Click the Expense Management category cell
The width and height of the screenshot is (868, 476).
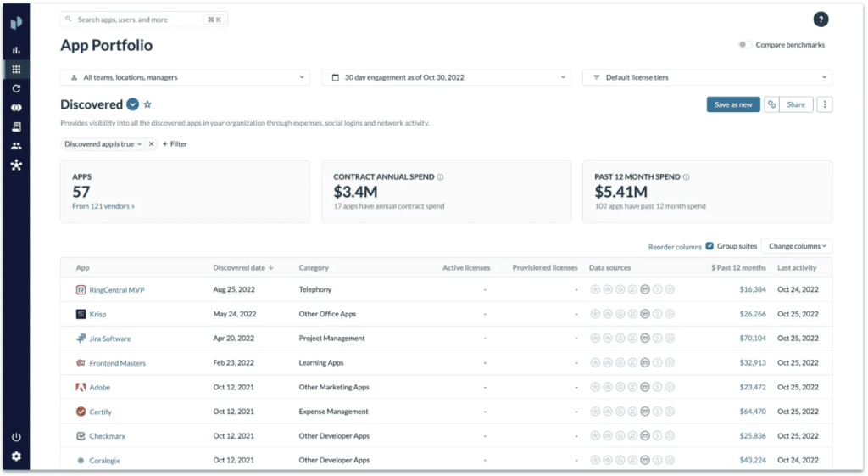pyautogui.click(x=333, y=412)
